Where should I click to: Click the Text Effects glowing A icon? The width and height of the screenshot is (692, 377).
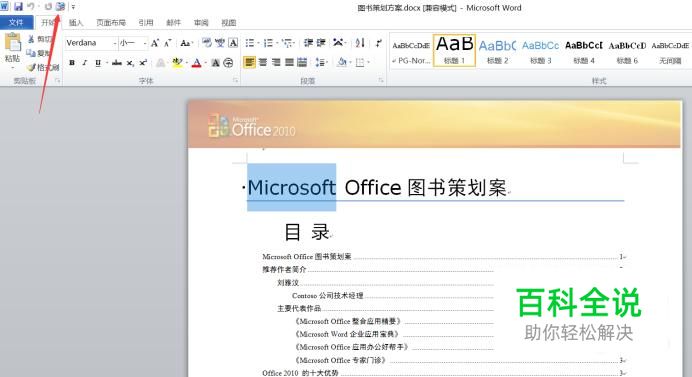click(161, 63)
